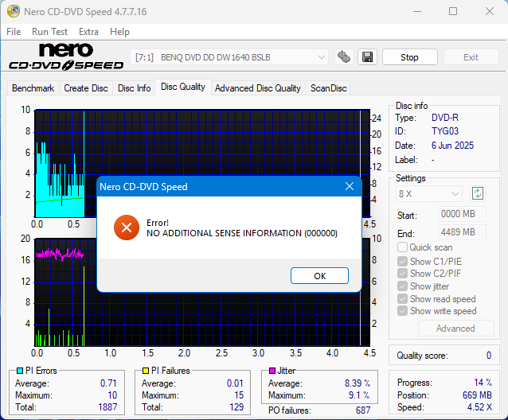The image size is (508, 420).
Task: Switch to the Benchmark tab
Action: click(x=33, y=88)
